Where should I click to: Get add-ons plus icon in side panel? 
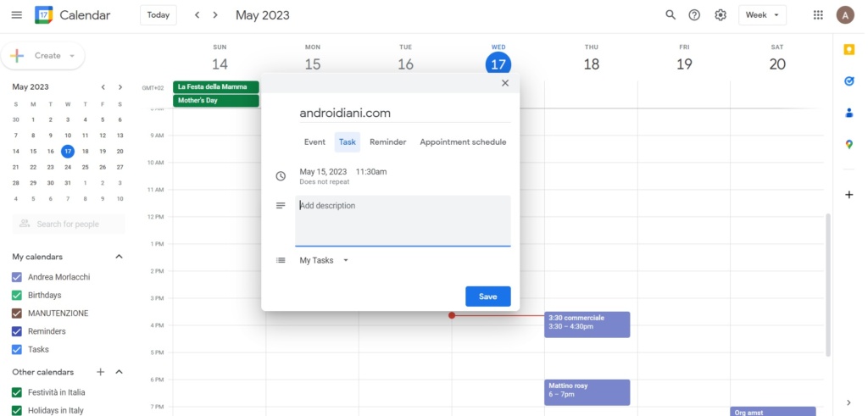pyautogui.click(x=849, y=195)
